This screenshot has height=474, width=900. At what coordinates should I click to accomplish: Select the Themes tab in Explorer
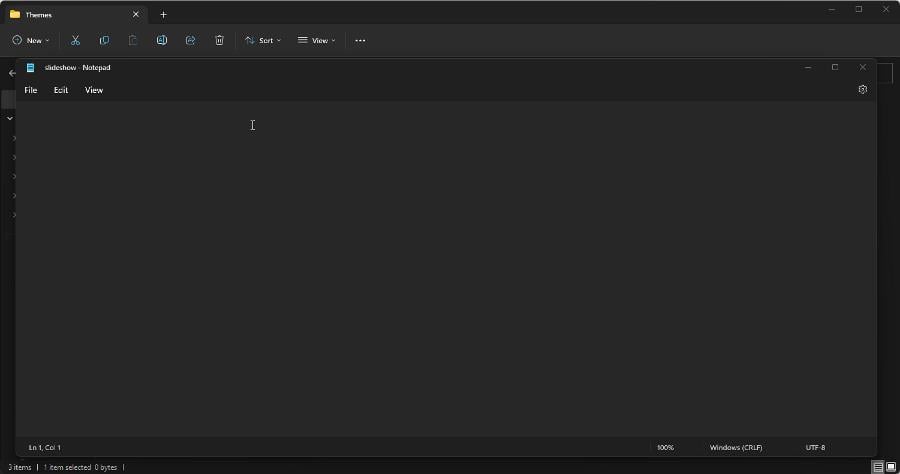75,14
